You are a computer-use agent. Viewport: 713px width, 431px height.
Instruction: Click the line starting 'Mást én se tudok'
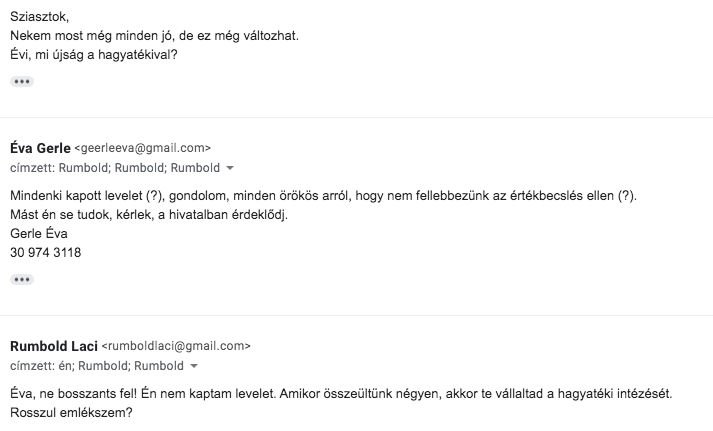coord(148,215)
